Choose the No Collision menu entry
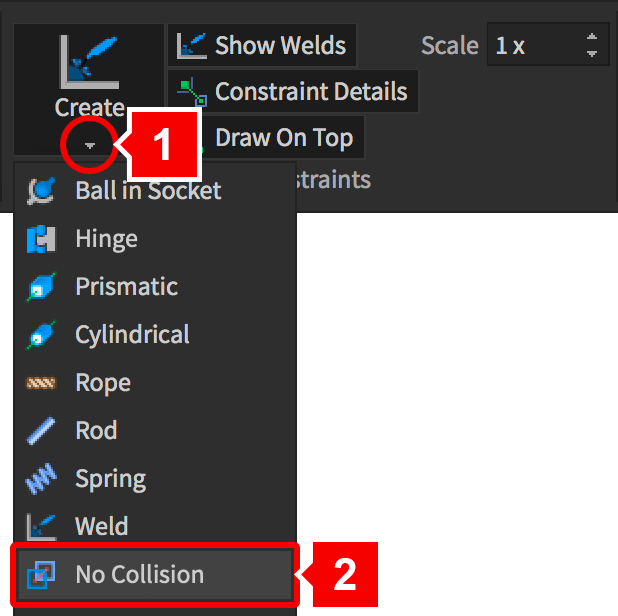Viewport: 618px width, 616px height. coord(139,574)
